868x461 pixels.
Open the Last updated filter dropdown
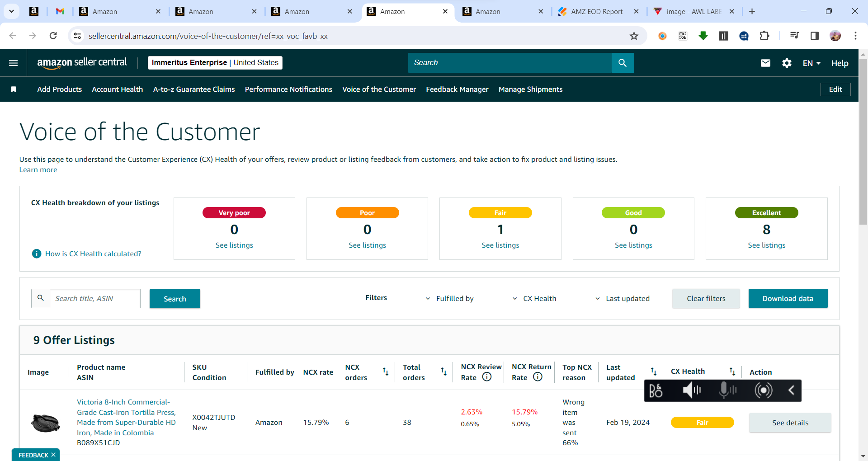pos(622,299)
